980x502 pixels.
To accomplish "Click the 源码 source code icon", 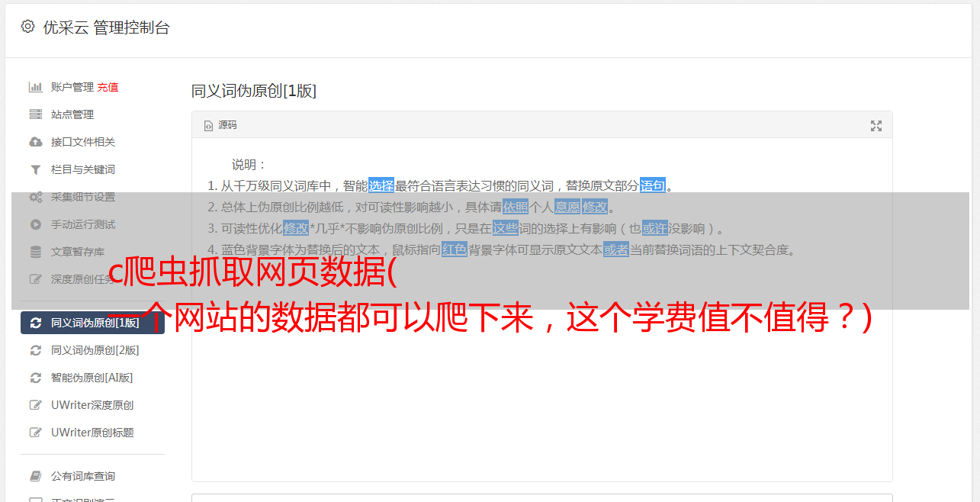I will [208, 126].
